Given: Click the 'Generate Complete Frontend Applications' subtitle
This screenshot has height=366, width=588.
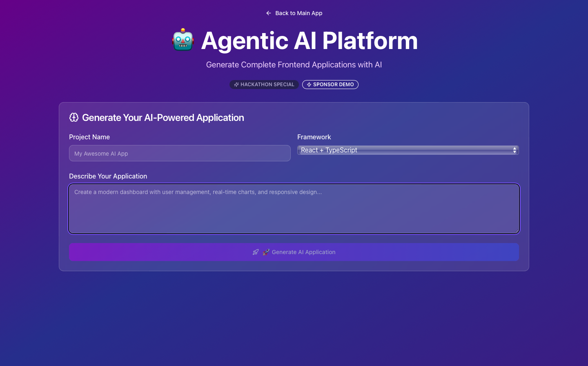Looking at the screenshot, I should [x=294, y=65].
